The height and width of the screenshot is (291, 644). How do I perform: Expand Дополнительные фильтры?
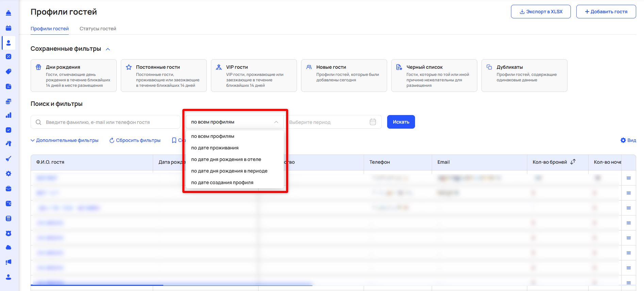pos(65,140)
